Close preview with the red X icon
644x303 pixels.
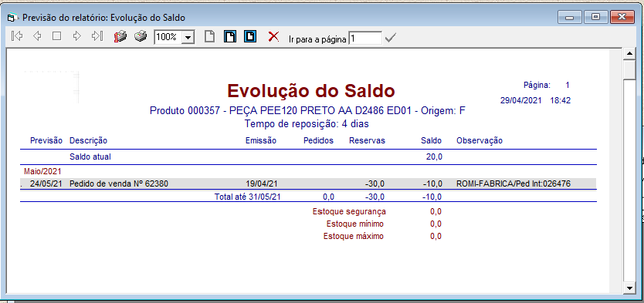(x=273, y=36)
